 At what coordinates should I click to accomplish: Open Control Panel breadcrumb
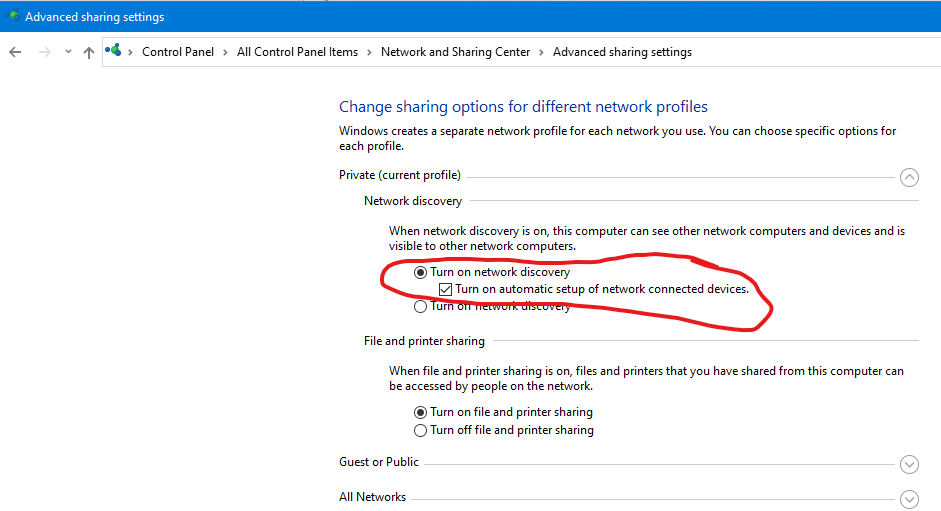pos(178,52)
